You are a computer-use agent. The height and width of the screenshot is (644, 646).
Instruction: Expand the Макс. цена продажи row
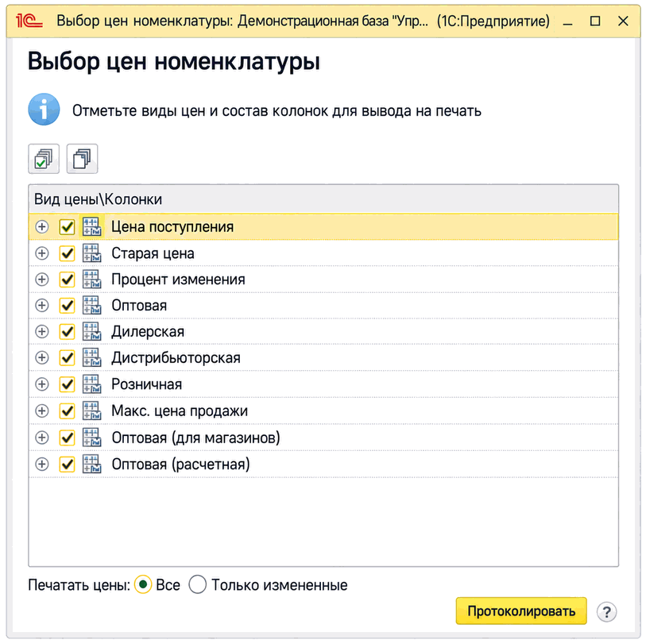41,411
